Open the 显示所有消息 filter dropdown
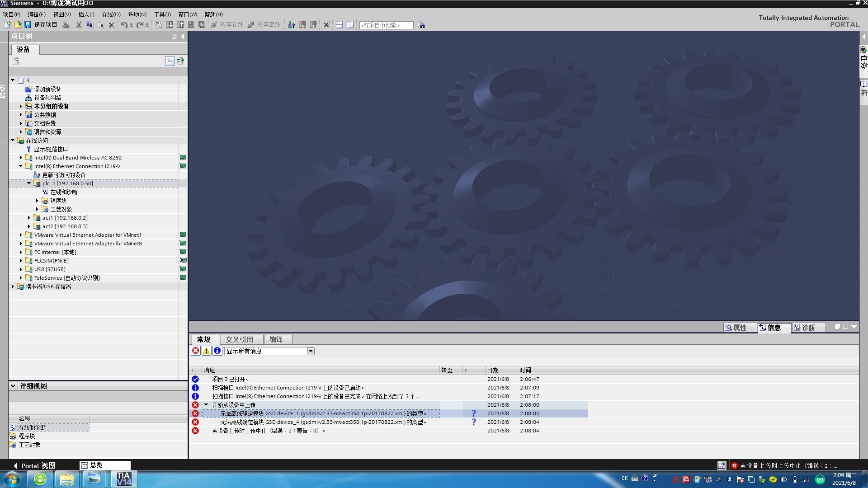This screenshot has width=868, height=488. (x=311, y=351)
